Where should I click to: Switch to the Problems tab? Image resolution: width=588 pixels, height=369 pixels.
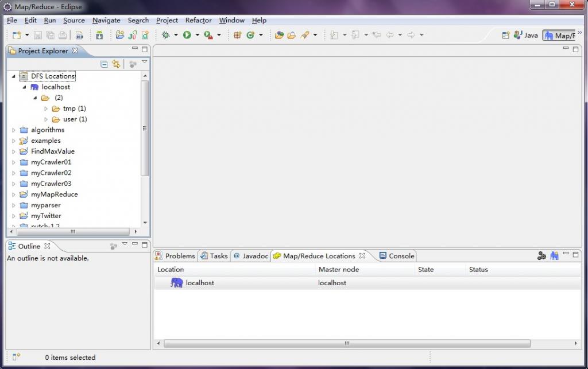pos(175,256)
